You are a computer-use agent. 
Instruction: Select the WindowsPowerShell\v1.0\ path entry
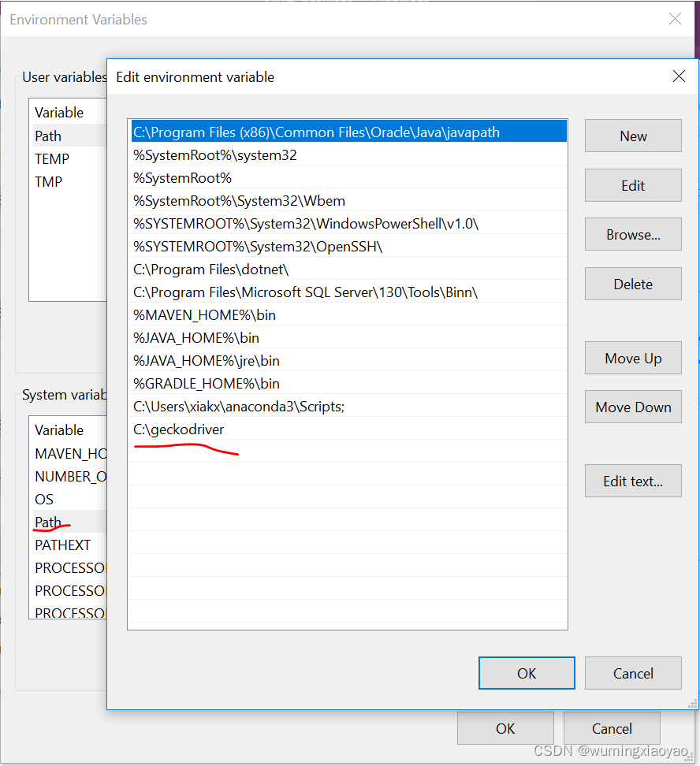[x=349, y=224]
